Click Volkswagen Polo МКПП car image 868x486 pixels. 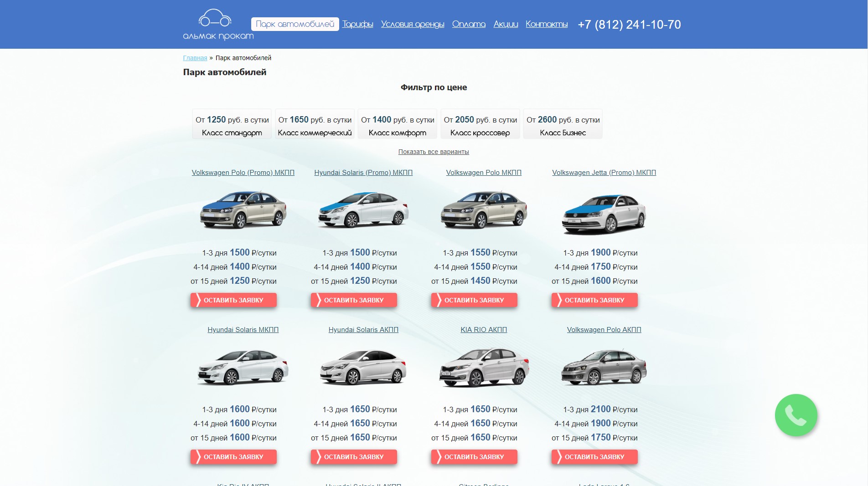point(484,210)
